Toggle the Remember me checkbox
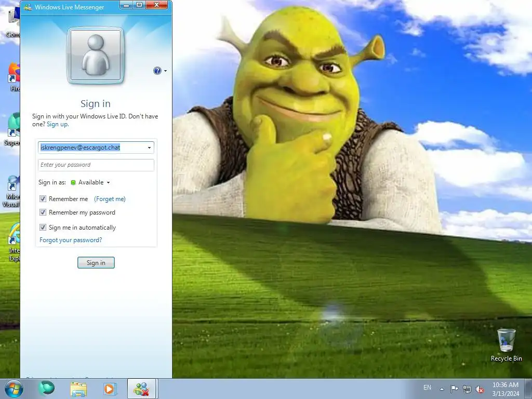The image size is (532, 399). pyautogui.click(x=43, y=199)
